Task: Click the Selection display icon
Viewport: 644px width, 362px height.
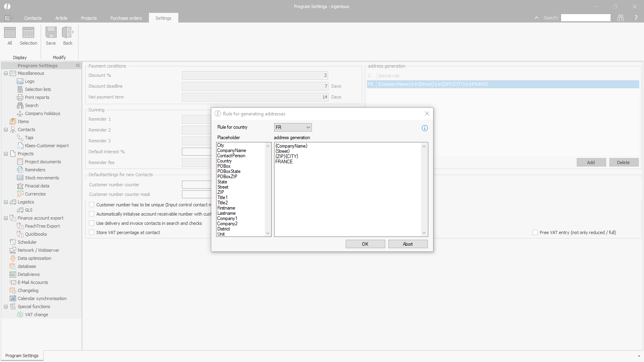Action: 28,33
